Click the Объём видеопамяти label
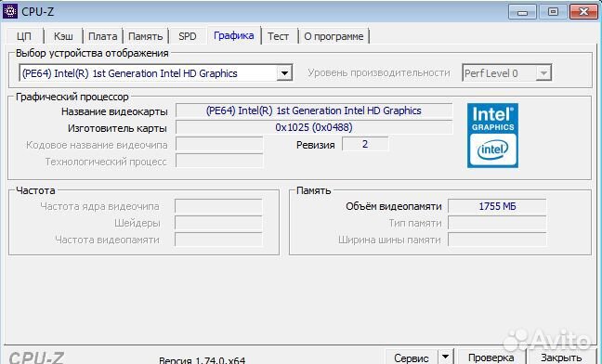 click(x=394, y=206)
